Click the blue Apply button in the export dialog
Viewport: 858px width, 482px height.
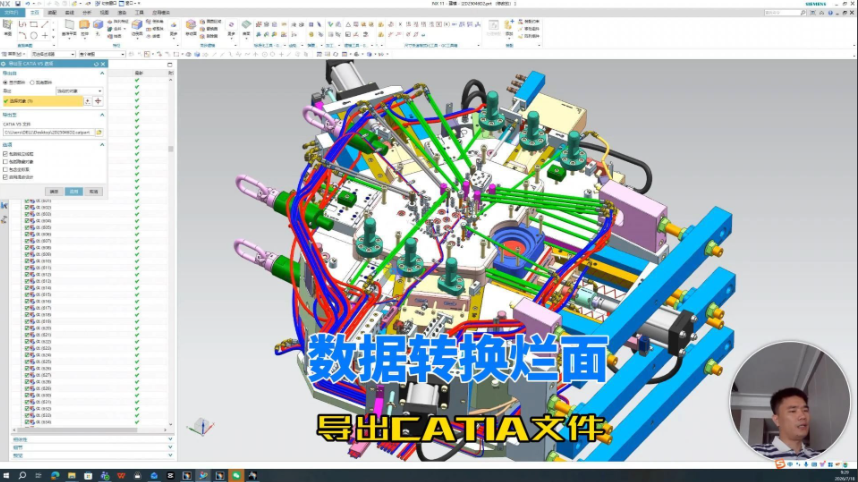click(x=73, y=191)
